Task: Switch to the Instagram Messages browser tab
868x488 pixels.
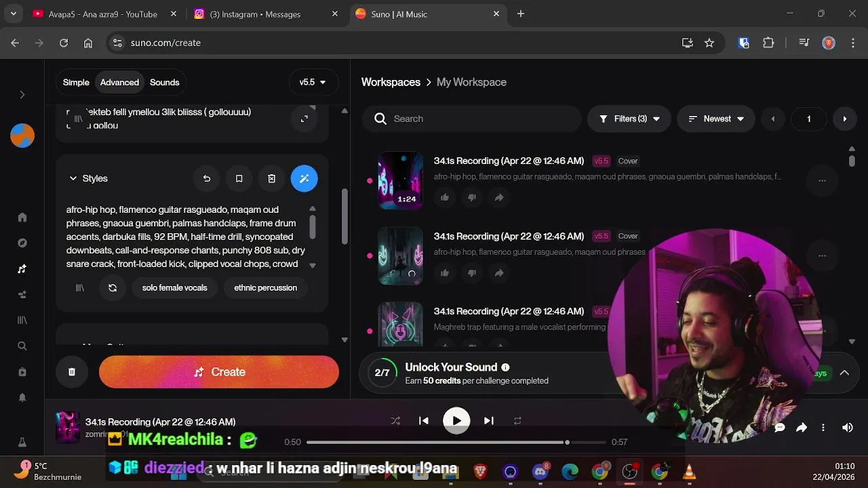Action: pos(267,14)
